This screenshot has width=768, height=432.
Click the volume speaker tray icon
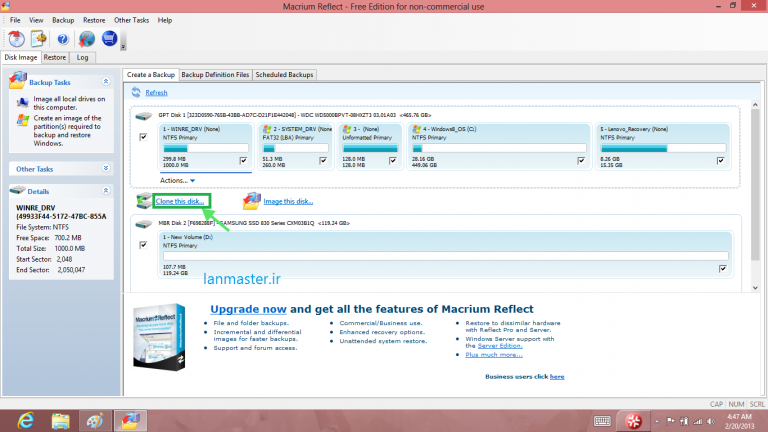[x=711, y=421]
